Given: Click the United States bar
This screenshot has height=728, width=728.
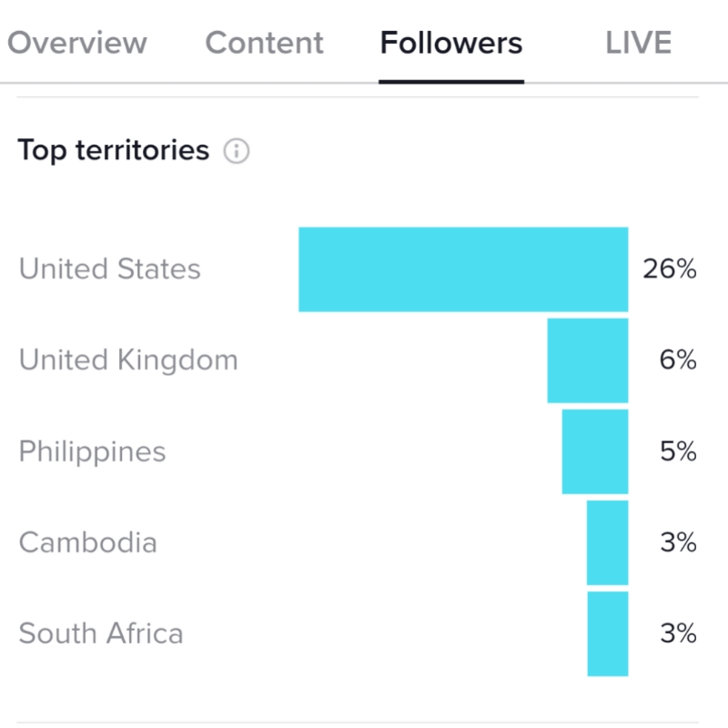Looking at the screenshot, I should (x=463, y=269).
